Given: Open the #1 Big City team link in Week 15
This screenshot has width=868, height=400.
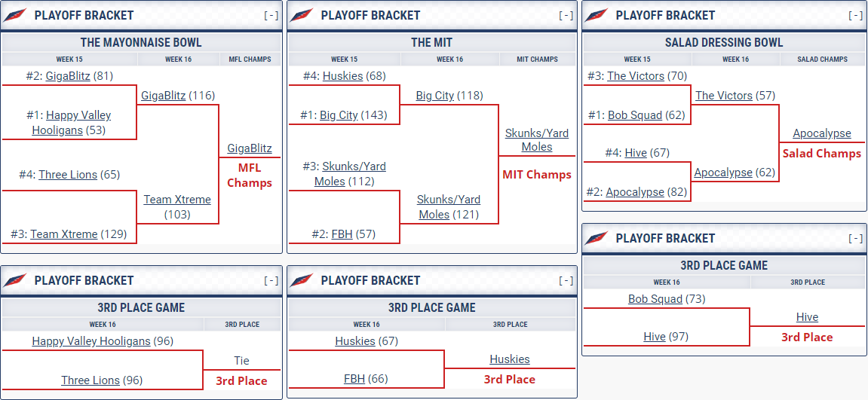Looking at the screenshot, I should pyautogui.click(x=339, y=115).
